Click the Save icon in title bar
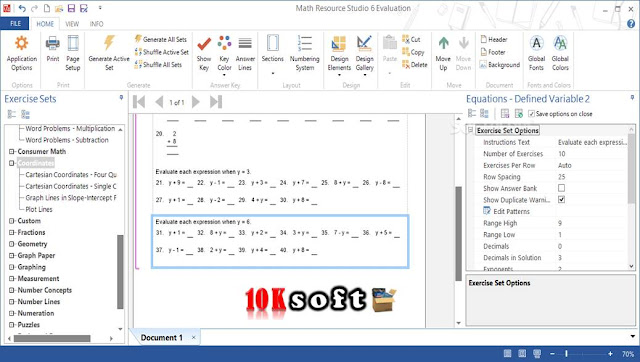640x362 pixels. tap(71, 8)
